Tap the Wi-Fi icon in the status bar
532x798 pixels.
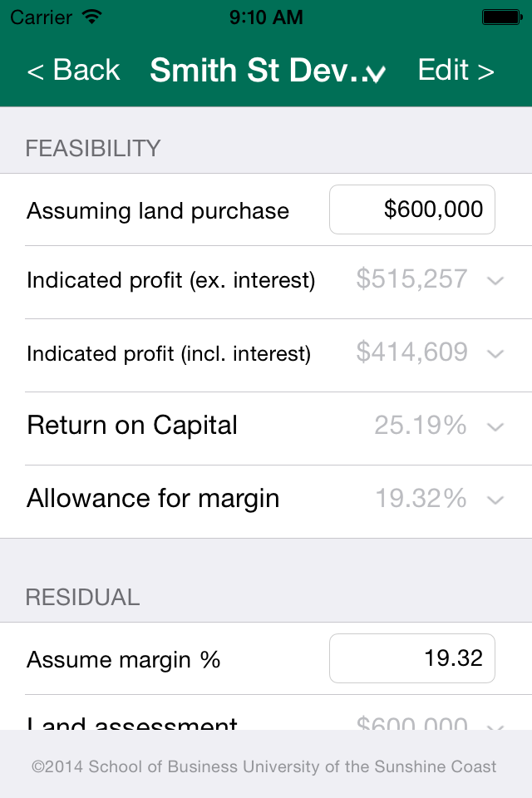pyautogui.click(x=92, y=17)
